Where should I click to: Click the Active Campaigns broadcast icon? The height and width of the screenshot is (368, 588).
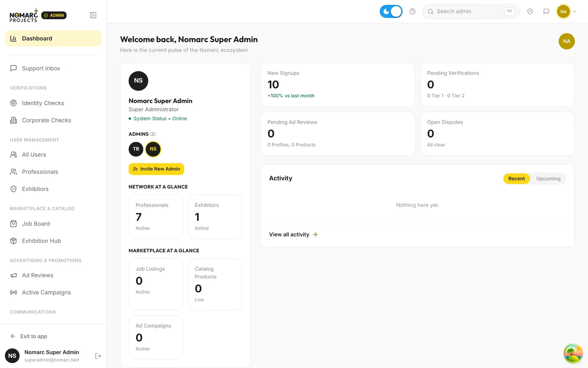14,292
